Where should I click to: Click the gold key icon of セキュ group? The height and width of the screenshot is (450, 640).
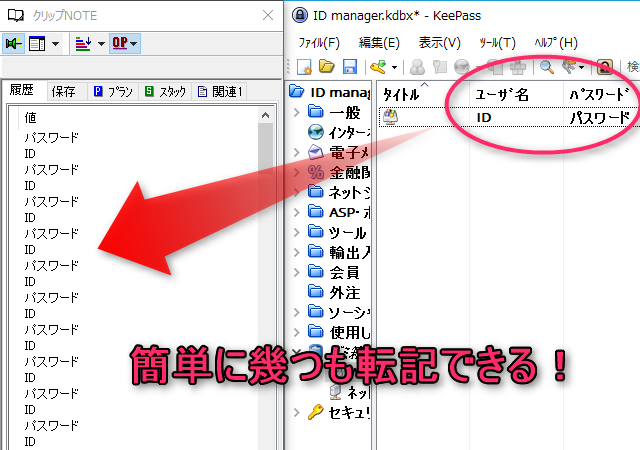(x=316, y=412)
